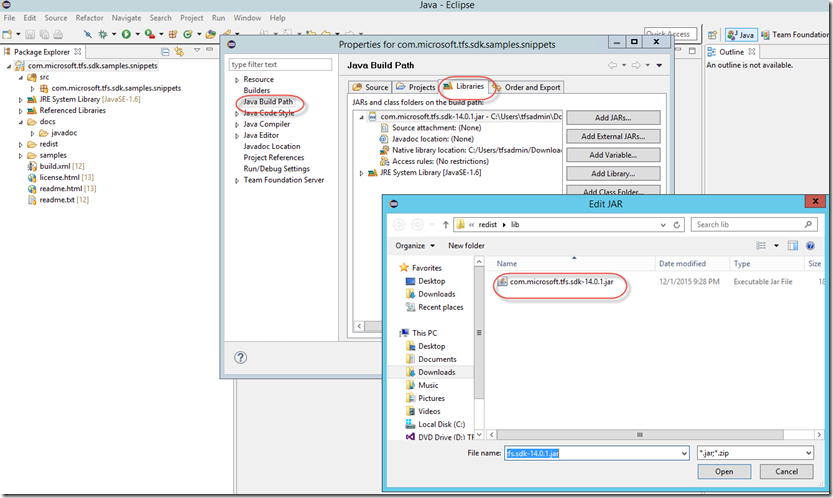Open the File menu
The image size is (833, 498).
click(x=10, y=18)
